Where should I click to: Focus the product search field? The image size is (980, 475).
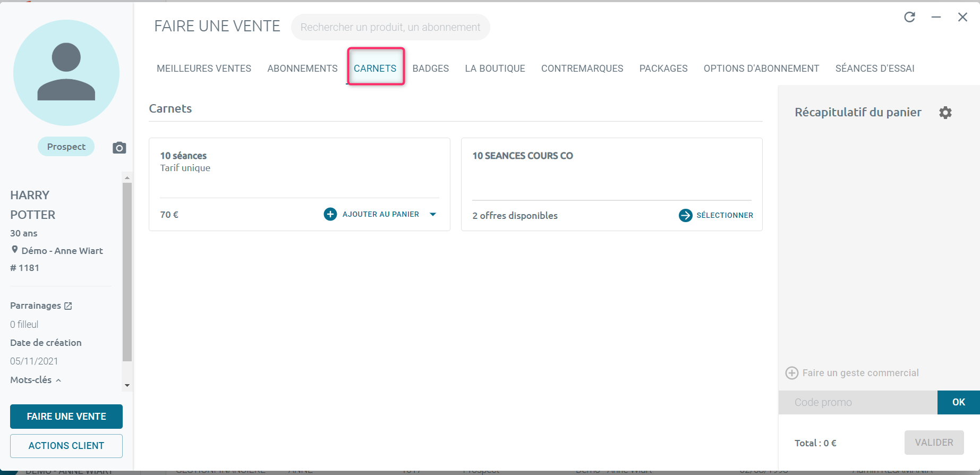coord(390,27)
